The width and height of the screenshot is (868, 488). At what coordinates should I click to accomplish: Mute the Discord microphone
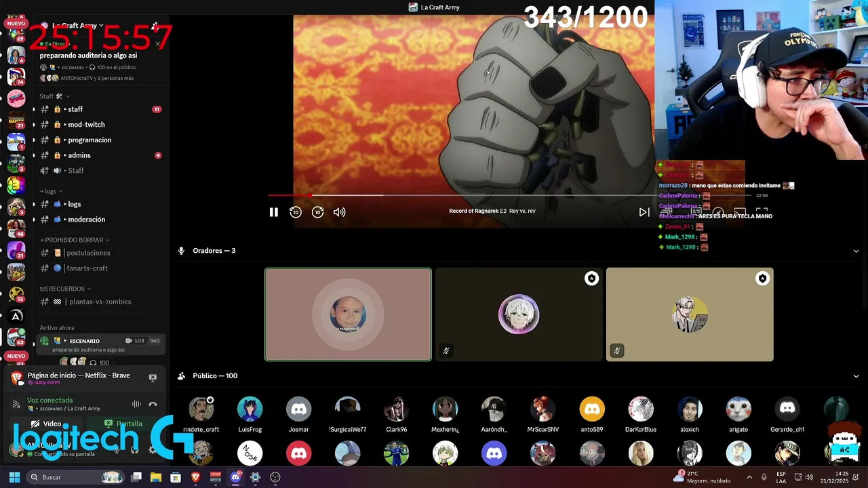tap(117, 449)
